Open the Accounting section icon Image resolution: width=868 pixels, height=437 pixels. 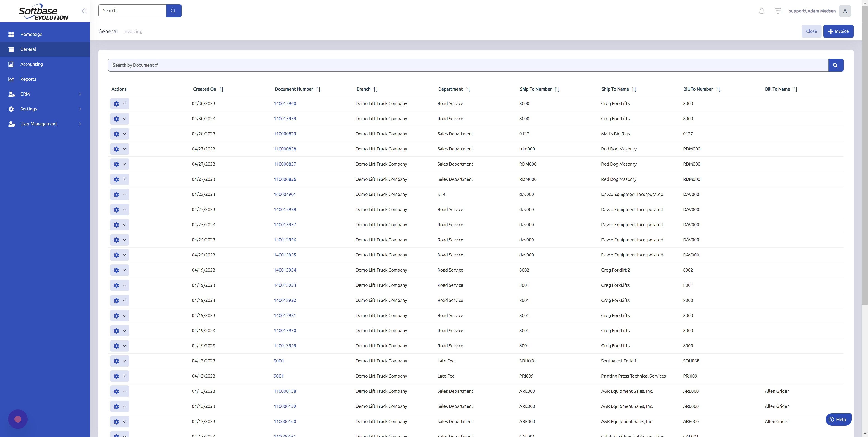(12, 64)
